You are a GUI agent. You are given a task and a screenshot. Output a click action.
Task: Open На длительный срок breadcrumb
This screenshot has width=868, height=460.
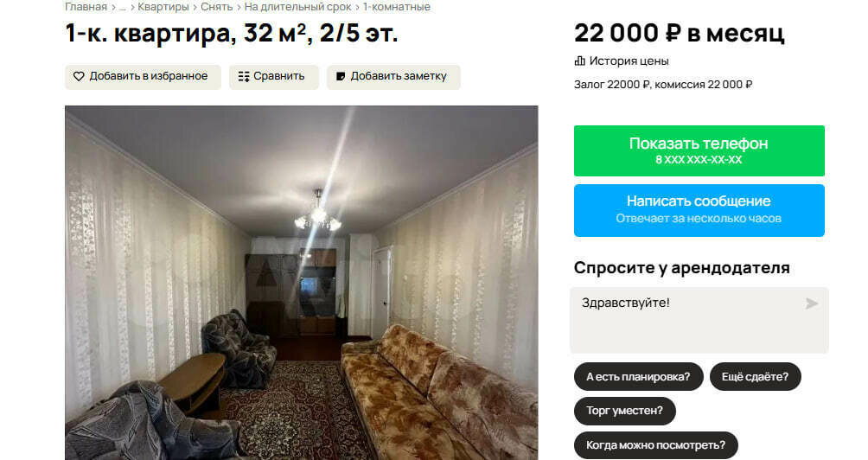coord(297,7)
